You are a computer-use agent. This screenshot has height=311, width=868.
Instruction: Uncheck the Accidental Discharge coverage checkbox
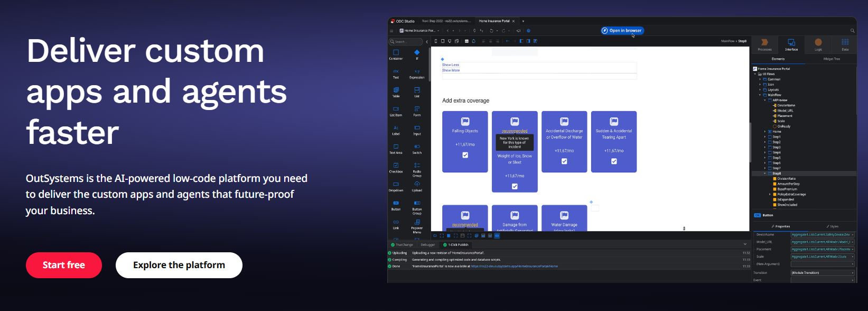[x=564, y=161]
